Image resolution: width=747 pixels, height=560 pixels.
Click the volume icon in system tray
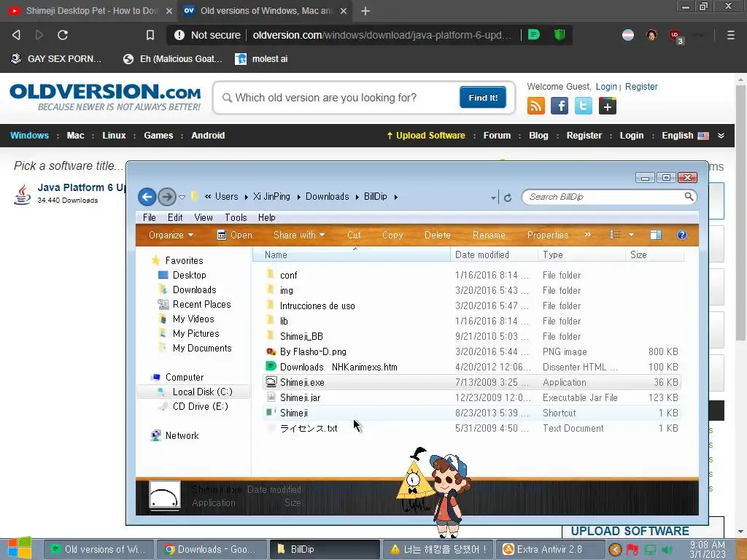(x=667, y=550)
